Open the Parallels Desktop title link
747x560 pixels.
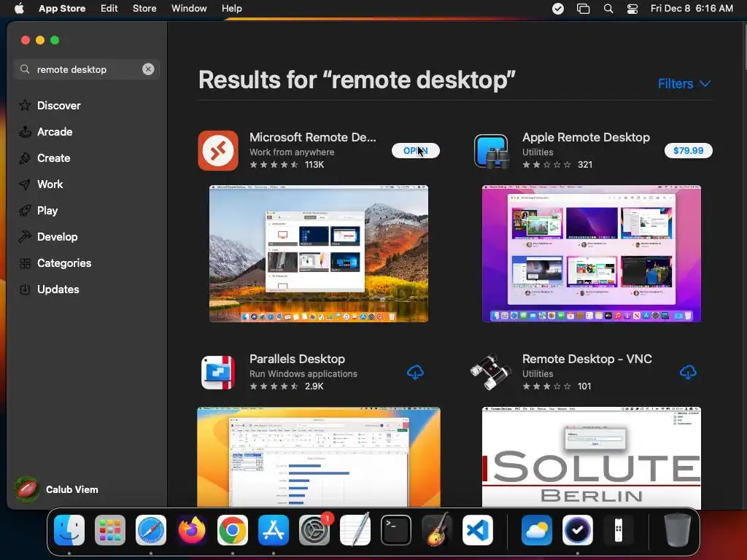pyautogui.click(x=298, y=359)
